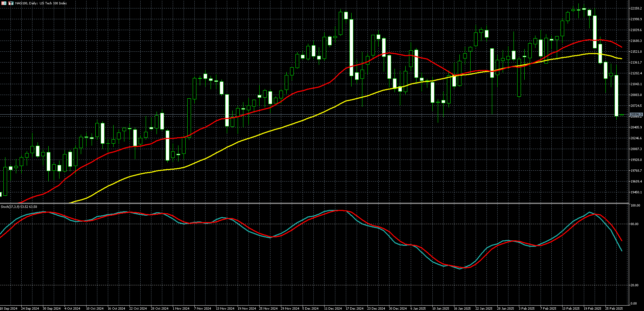Click the 21521.0 price scale label

636,52
